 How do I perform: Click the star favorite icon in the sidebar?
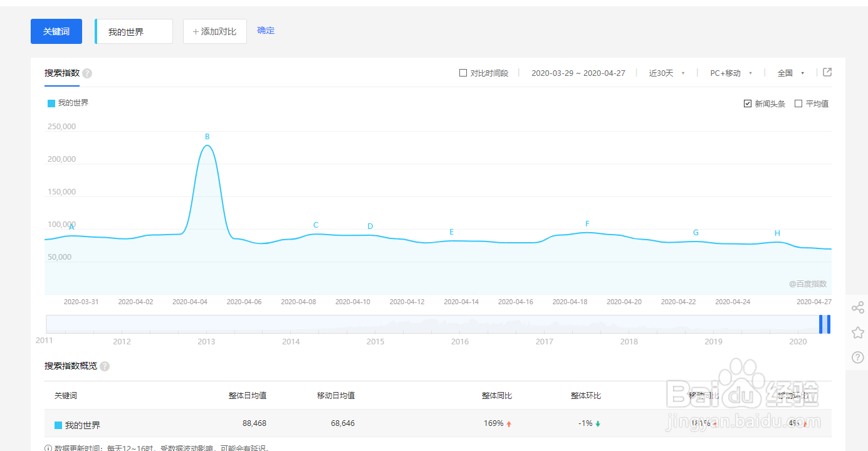click(858, 332)
